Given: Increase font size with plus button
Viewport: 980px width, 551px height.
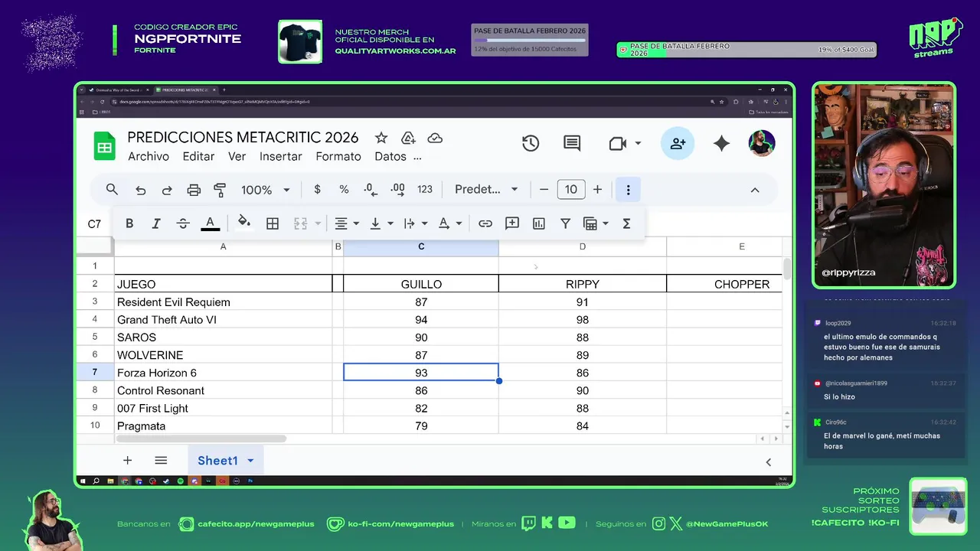Looking at the screenshot, I should (x=597, y=189).
